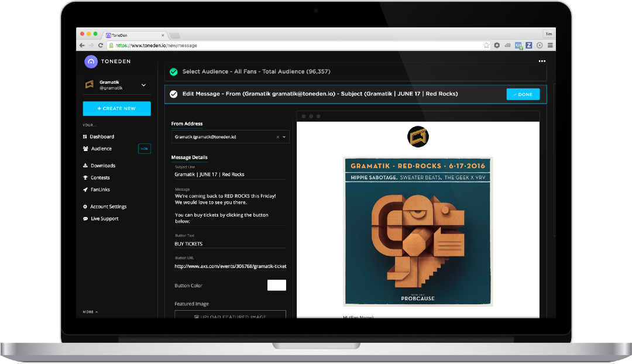This screenshot has height=364, width=632.
Task: Click Upload Featured Image button
Action: 230,314
